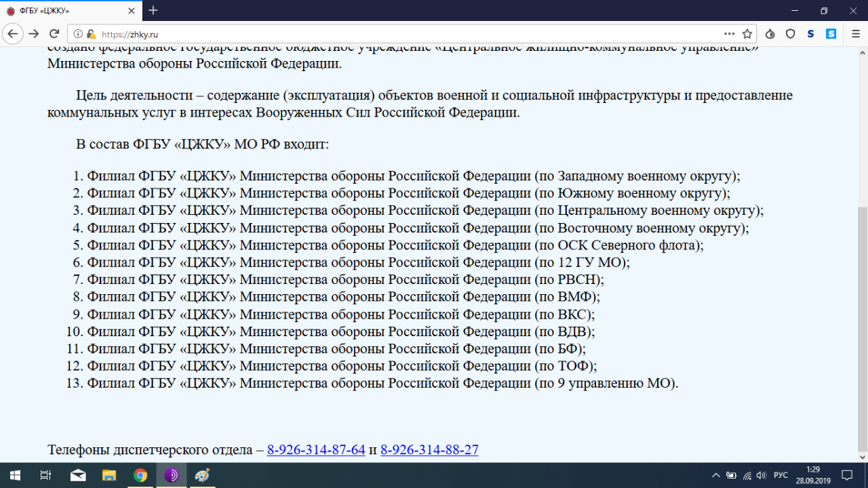
Task: Open a new browser tab
Action: pyautogui.click(x=153, y=10)
